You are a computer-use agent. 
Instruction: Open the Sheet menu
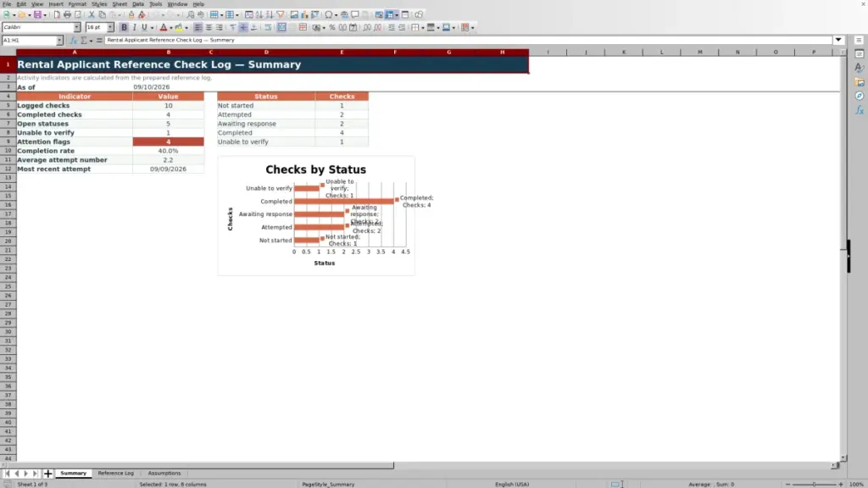click(x=120, y=4)
